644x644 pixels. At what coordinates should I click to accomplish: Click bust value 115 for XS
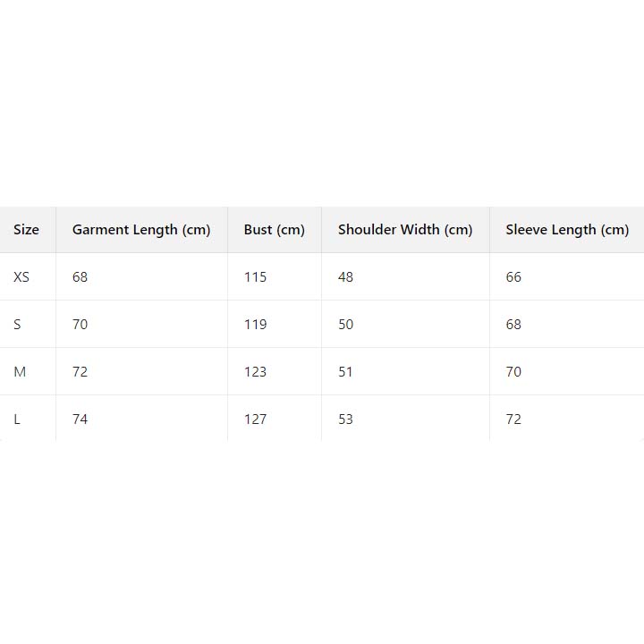tap(255, 277)
